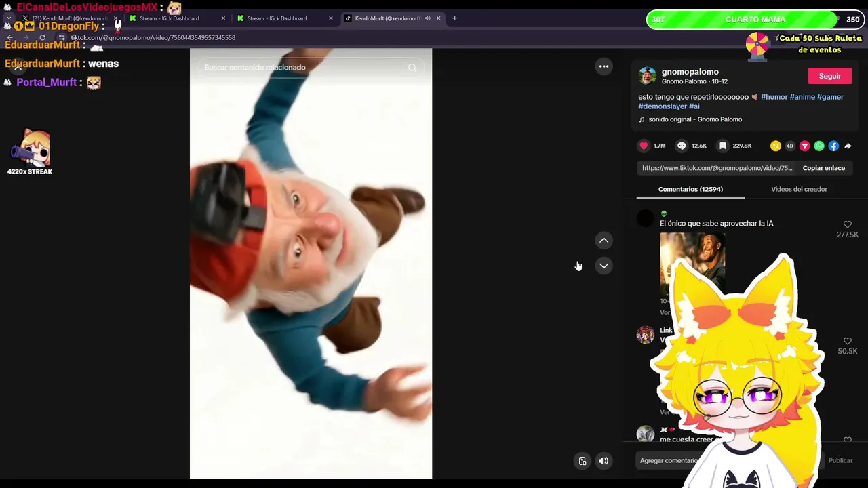Open the #demonslayer hashtag
The image size is (868, 488).
(663, 106)
